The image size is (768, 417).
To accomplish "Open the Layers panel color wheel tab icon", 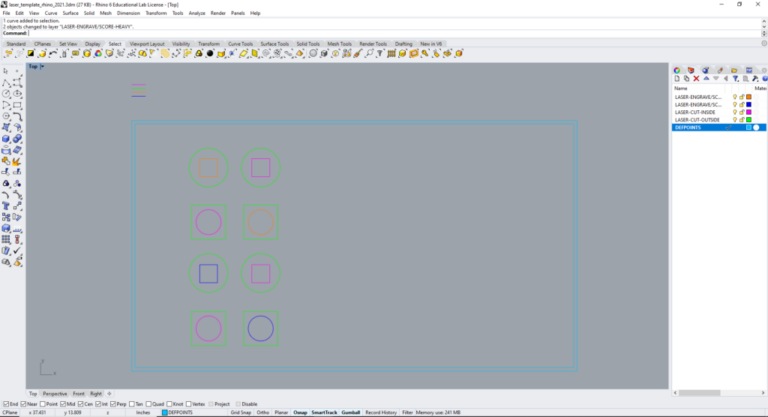I will click(677, 69).
